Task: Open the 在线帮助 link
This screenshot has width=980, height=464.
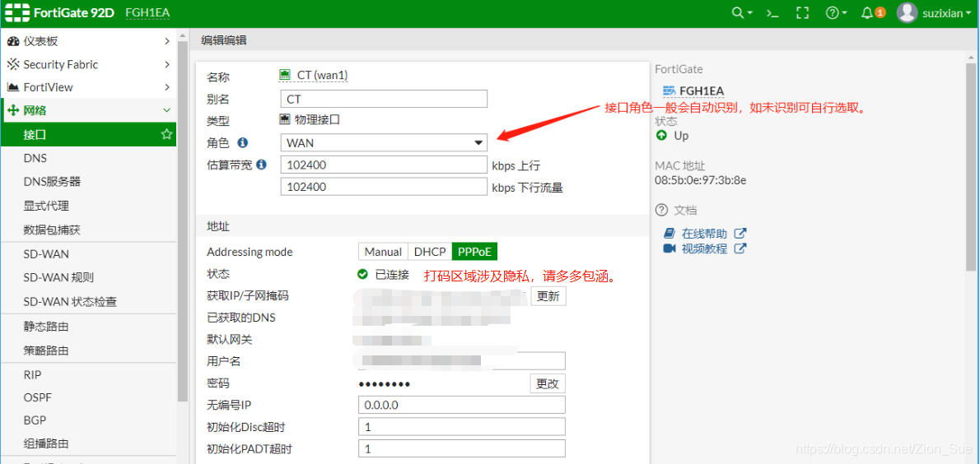Action: coord(704,234)
